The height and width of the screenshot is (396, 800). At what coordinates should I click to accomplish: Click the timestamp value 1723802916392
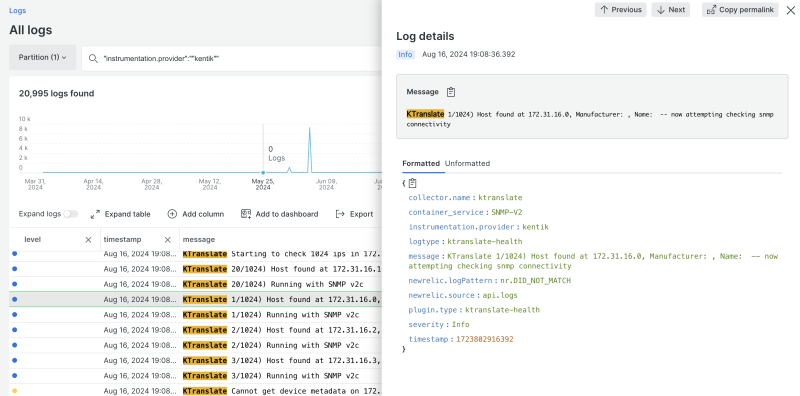point(485,339)
